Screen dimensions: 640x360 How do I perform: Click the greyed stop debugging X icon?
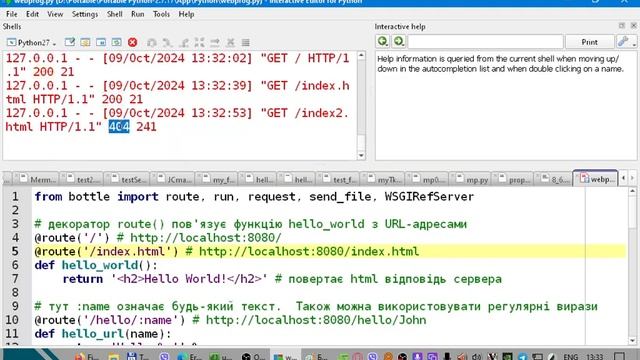231,42
